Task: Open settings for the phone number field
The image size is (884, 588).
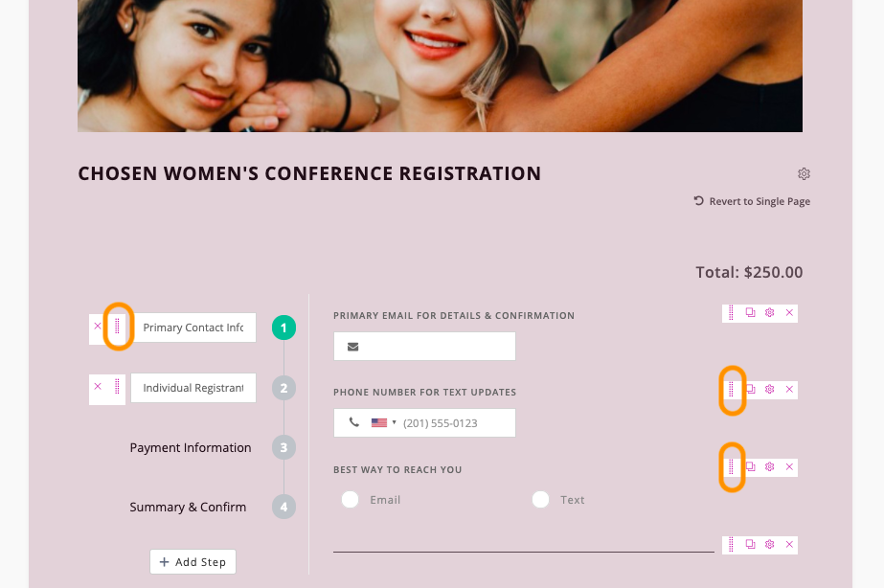Action: [769, 390]
